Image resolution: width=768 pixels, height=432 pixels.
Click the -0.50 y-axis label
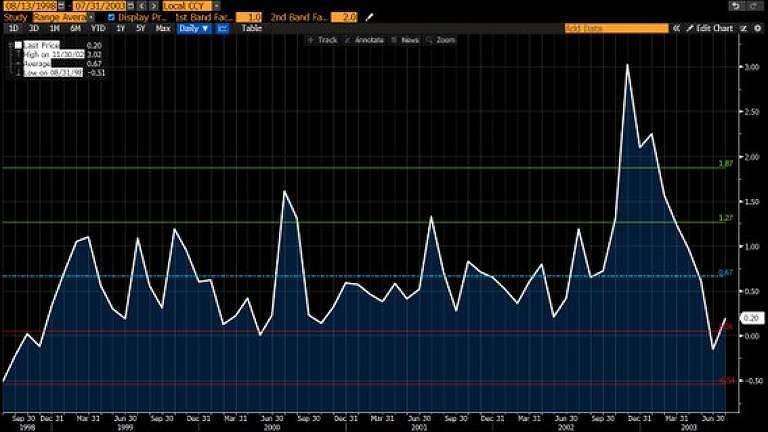[753, 381]
